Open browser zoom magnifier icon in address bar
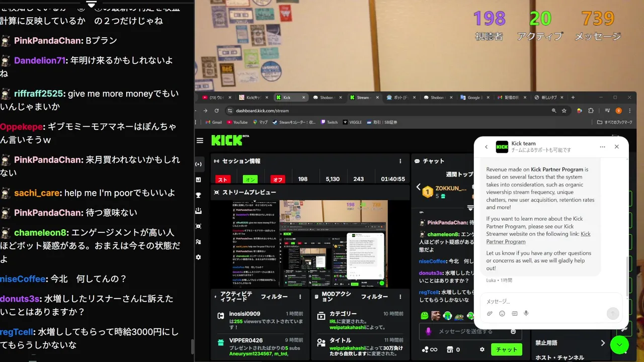 coord(554,111)
